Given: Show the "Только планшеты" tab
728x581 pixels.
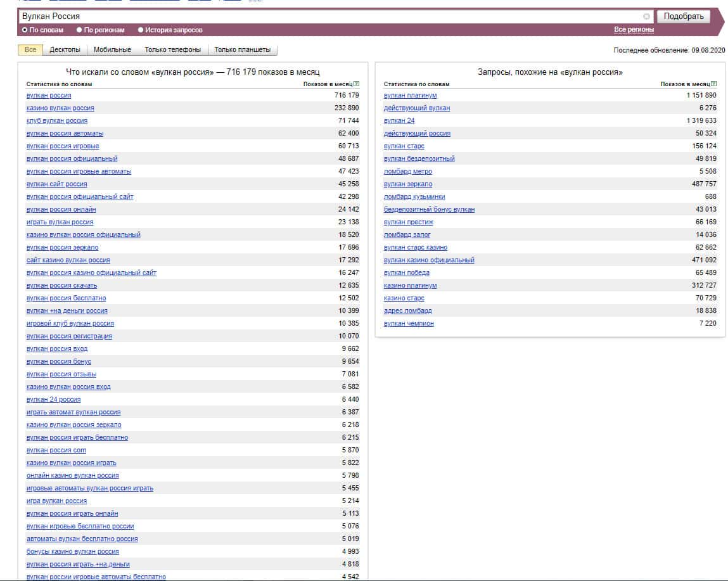Looking at the screenshot, I should point(242,50).
